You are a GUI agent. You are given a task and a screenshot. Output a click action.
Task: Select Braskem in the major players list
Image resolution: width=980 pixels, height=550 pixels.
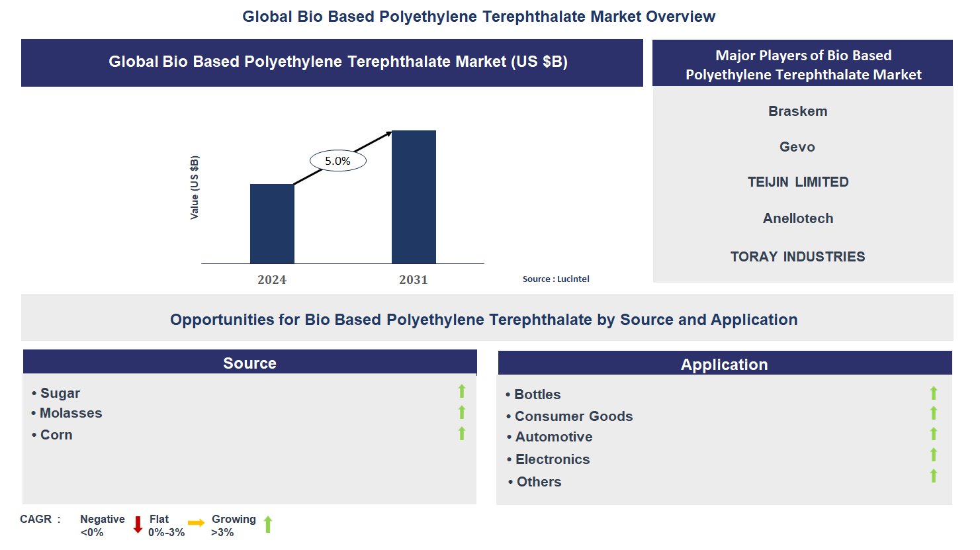tap(798, 111)
